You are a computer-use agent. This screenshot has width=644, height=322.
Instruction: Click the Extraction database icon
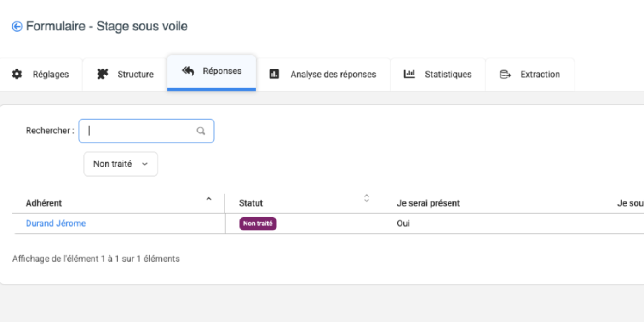(505, 74)
